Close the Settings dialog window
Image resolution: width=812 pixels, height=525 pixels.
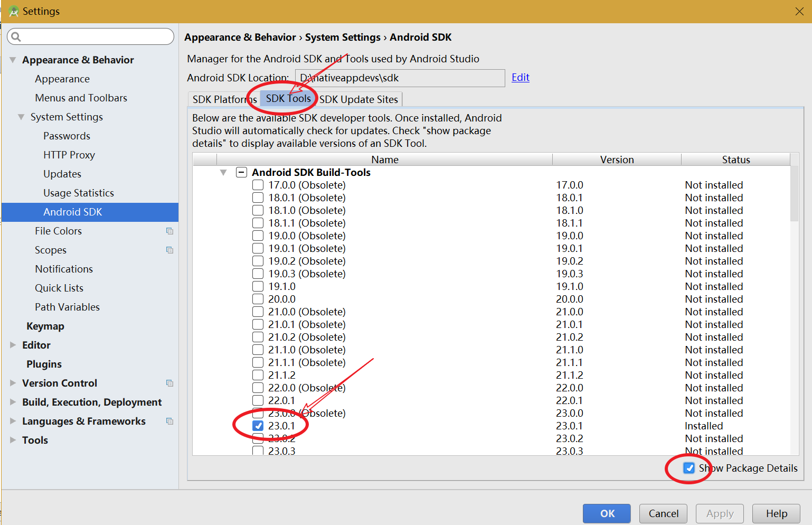click(x=799, y=11)
